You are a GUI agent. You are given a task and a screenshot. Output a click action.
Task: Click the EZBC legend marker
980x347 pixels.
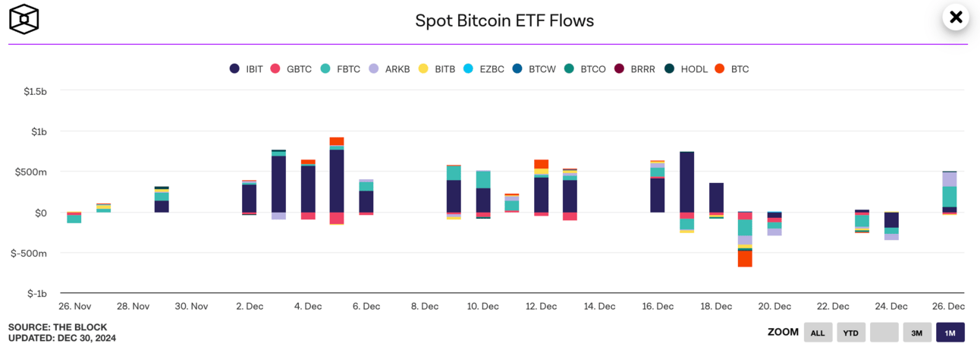click(x=468, y=69)
